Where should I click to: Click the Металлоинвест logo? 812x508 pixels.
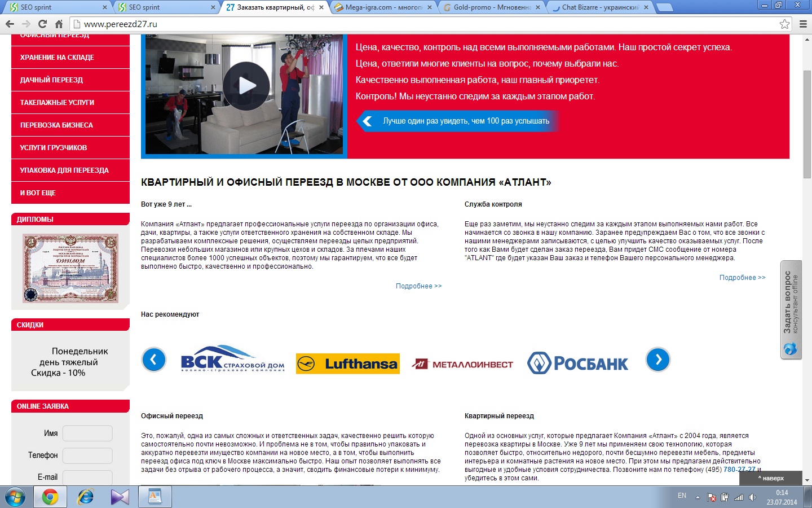pos(463,364)
